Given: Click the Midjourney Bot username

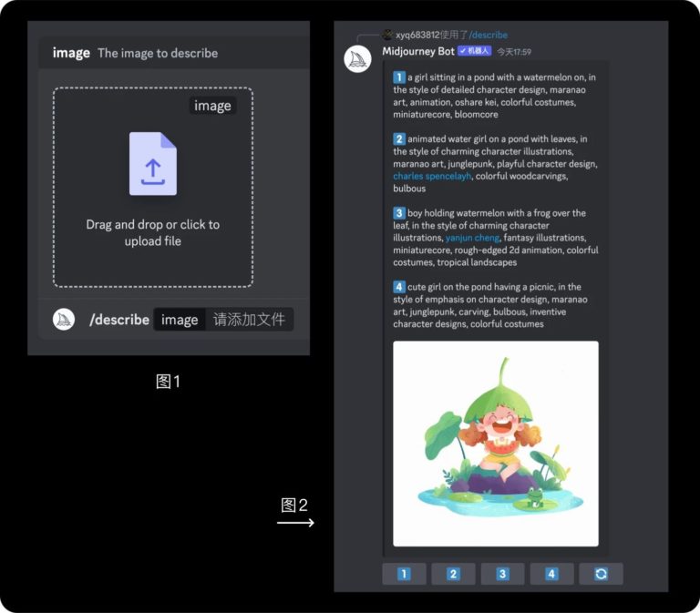Looking at the screenshot, I should 418,51.
